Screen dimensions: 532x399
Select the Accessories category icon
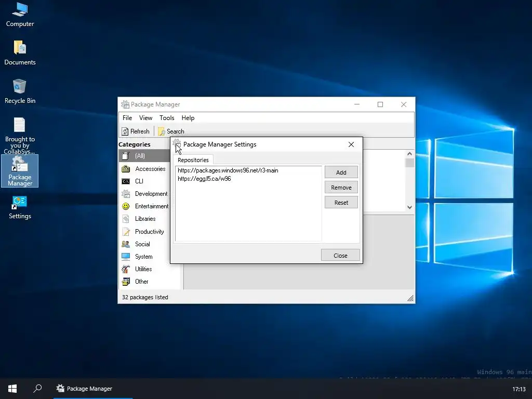click(x=126, y=169)
